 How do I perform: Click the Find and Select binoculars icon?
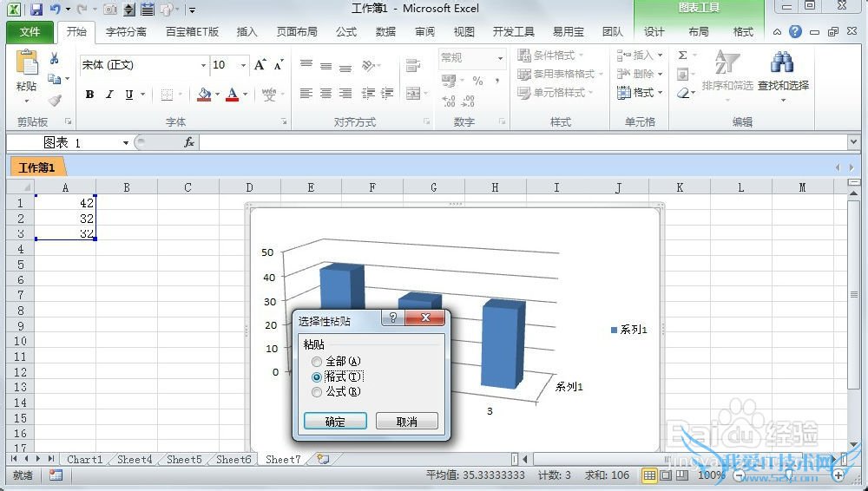pyautogui.click(x=782, y=62)
